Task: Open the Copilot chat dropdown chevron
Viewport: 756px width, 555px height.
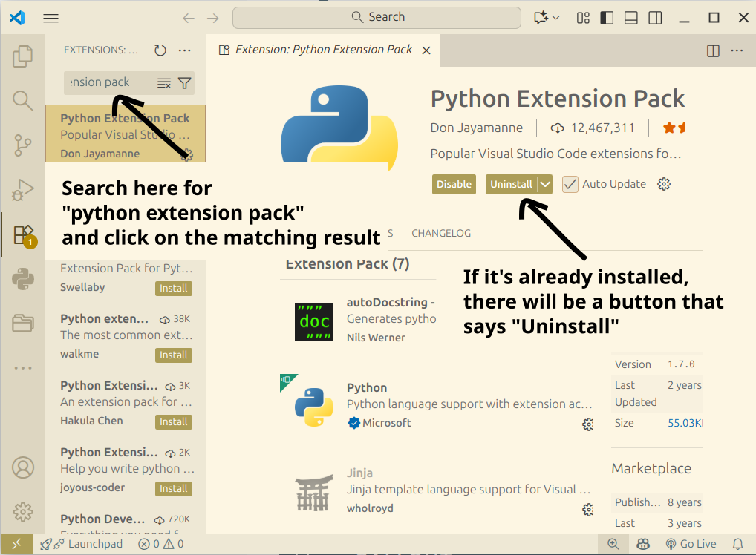Action: click(x=556, y=18)
